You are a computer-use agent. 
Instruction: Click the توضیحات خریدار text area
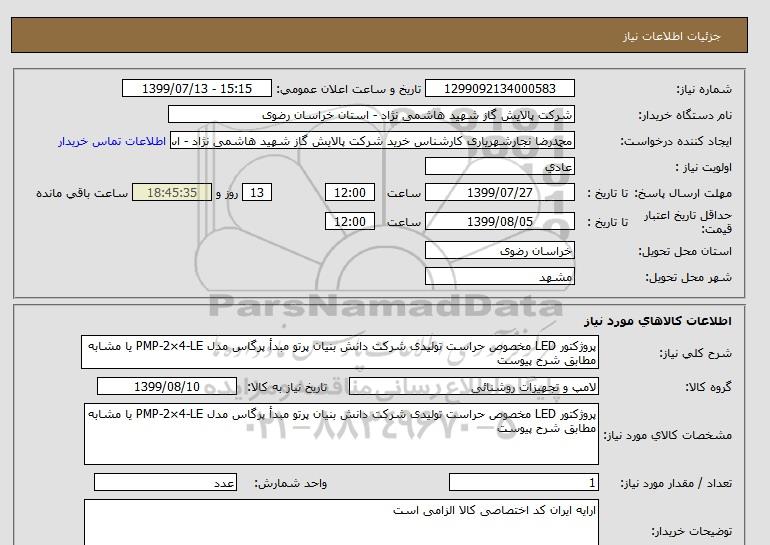(339, 522)
